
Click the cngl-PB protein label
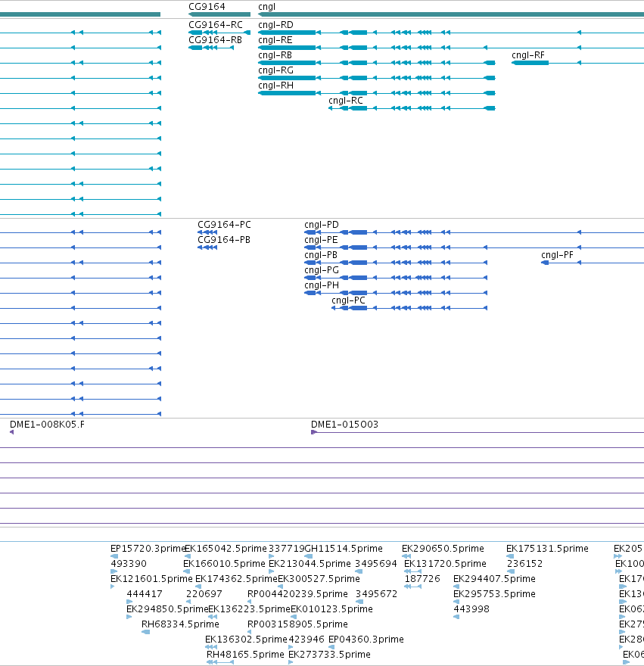tap(321, 255)
